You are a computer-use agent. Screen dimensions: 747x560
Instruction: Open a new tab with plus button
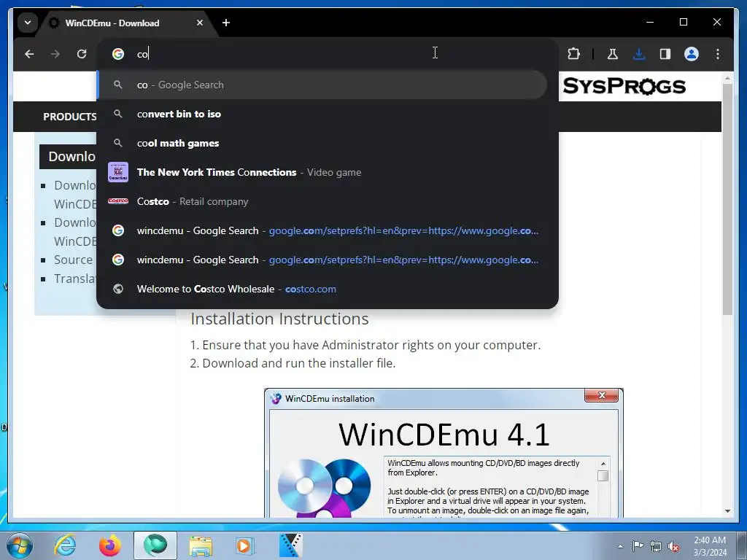(x=226, y=23)
